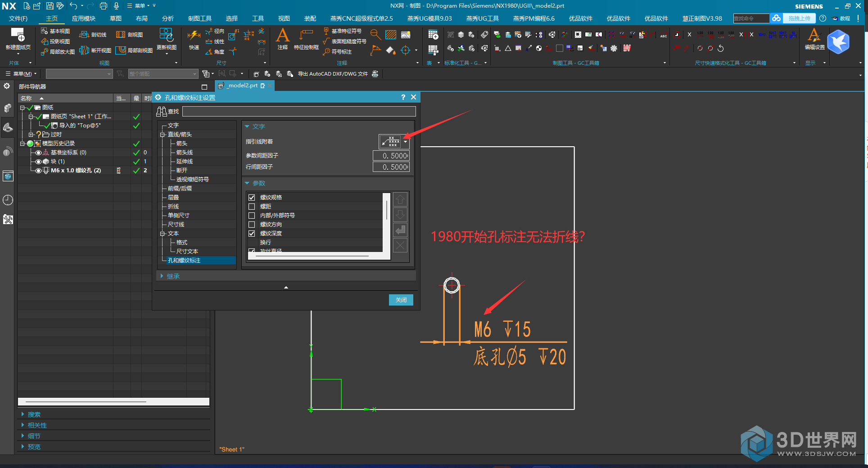Select 折线 in the settings tree

[173, 207]
